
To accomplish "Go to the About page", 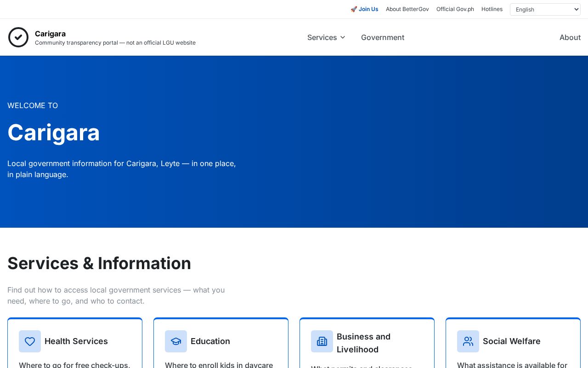I will [570, 37].
